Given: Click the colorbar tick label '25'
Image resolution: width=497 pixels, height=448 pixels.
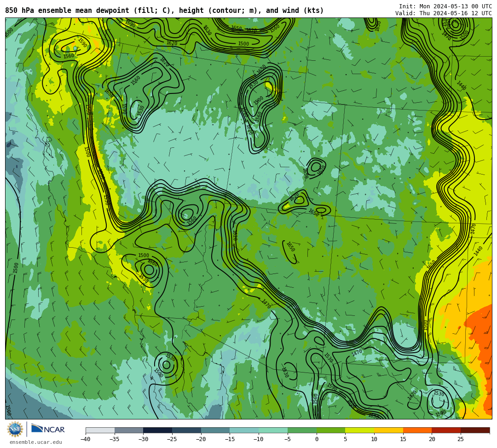Looking at the screenshot, I should [x=461, y=439].
